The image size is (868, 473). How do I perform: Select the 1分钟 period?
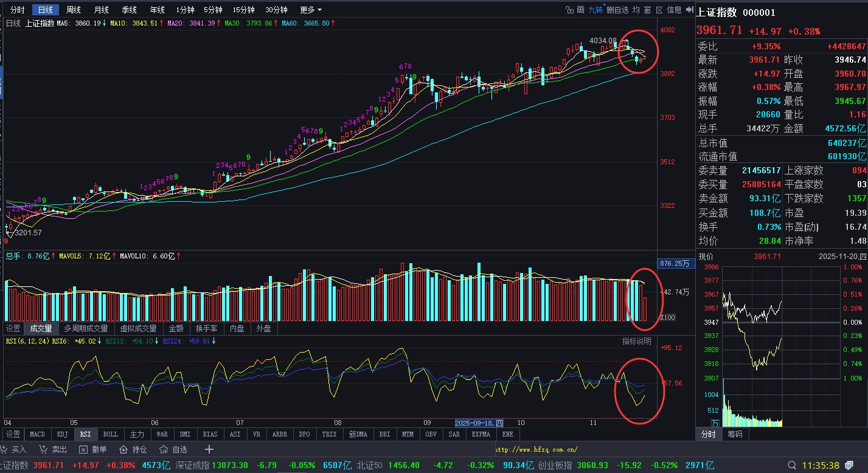(185, 10)
